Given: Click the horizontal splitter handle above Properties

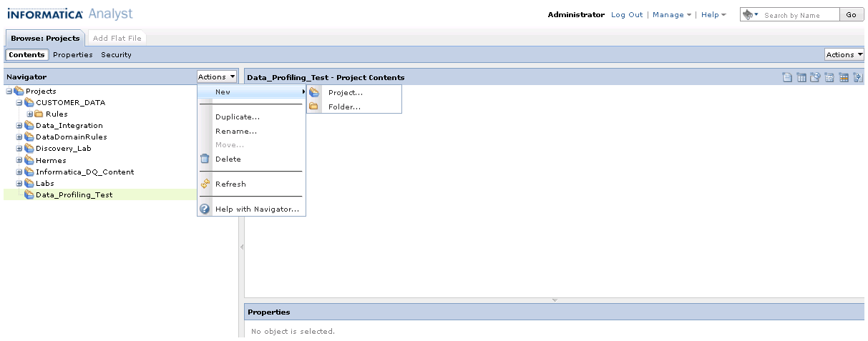Looking at the screenshot, I should click(555, 300).
